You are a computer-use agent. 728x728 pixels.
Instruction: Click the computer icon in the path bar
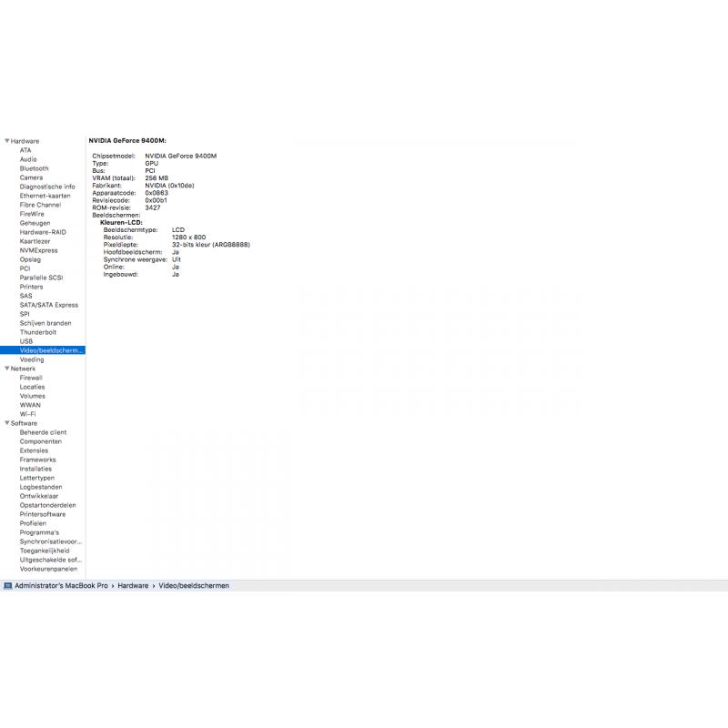coord(8,586)
